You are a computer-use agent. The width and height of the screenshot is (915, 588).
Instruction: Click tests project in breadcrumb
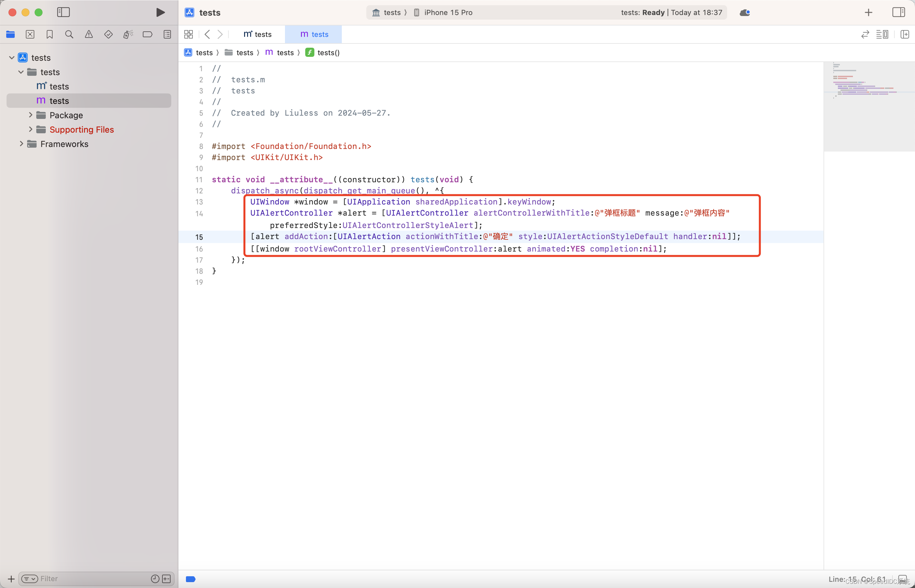pyautogui.click(x=199, y=53)
